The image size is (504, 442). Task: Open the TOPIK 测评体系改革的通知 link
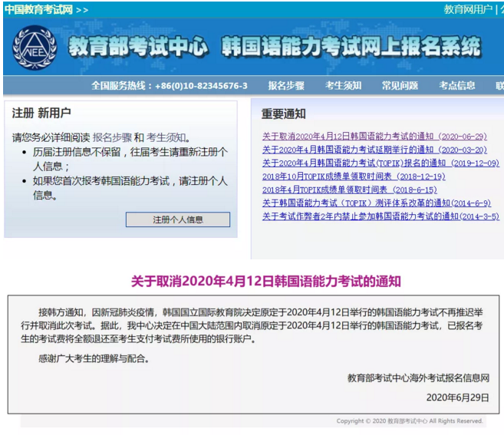pos(377,203)
